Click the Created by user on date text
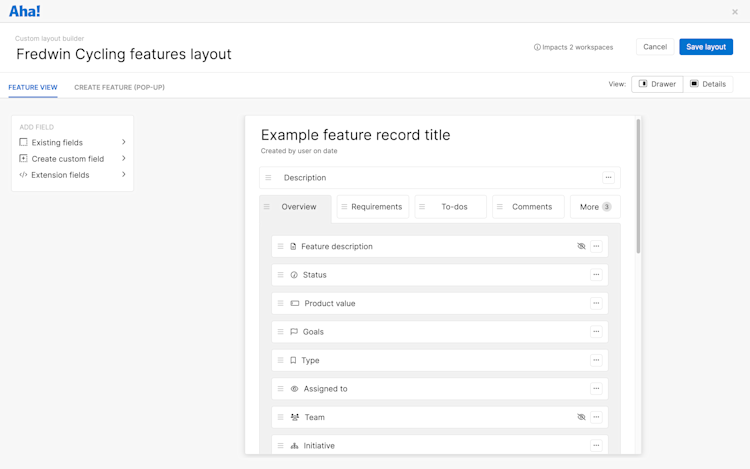750x469 pixels. pyautogui.click(x=299, y=151)
